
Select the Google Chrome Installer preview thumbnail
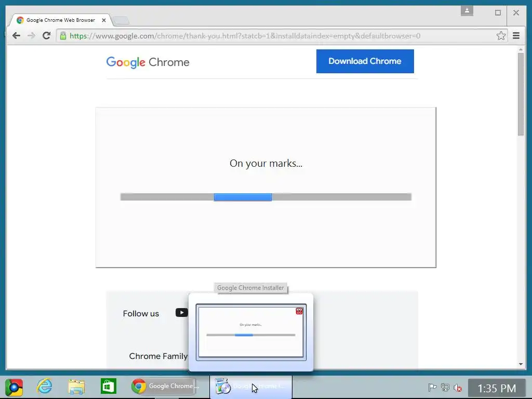coord(251,332)
